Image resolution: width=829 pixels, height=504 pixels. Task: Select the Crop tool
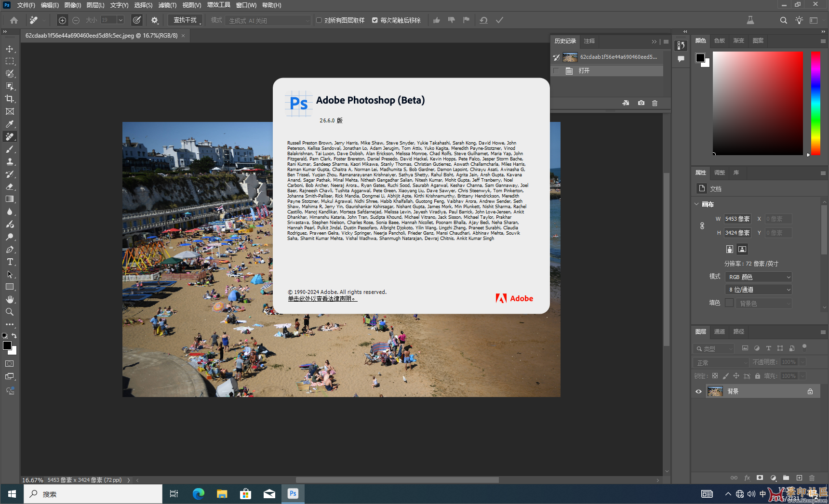click(10, 99)
